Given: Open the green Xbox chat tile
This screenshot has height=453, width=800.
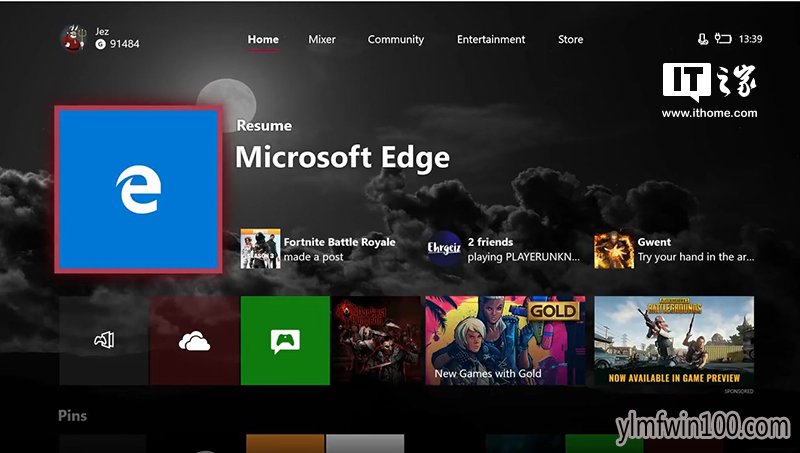Looking at the screenshot, I should 285,340.
